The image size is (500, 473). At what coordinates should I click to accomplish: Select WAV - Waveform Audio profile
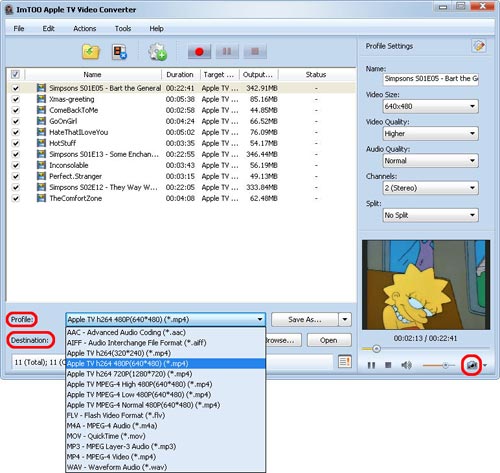[x=166, y=467]
